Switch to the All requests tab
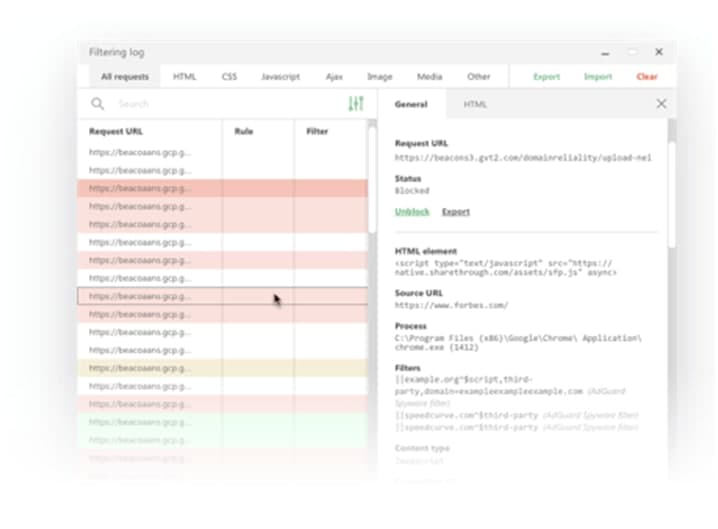Image resolution: width=718 pixels, height=529 pixels. coord(124,77)
